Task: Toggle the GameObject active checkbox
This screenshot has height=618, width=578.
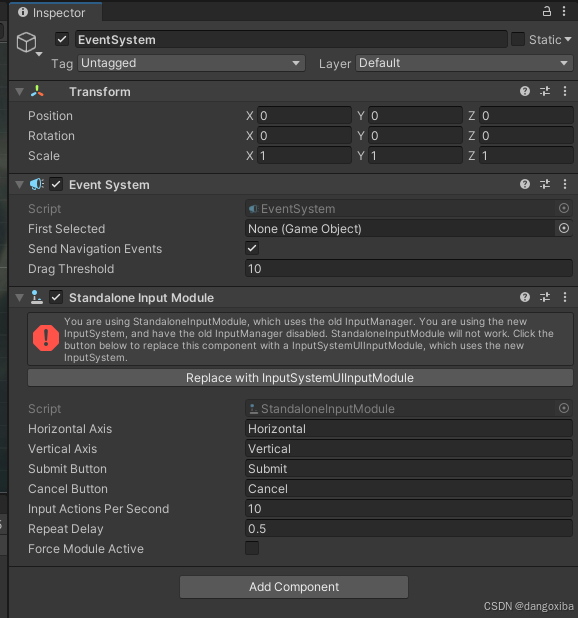Action: point(62,39)
